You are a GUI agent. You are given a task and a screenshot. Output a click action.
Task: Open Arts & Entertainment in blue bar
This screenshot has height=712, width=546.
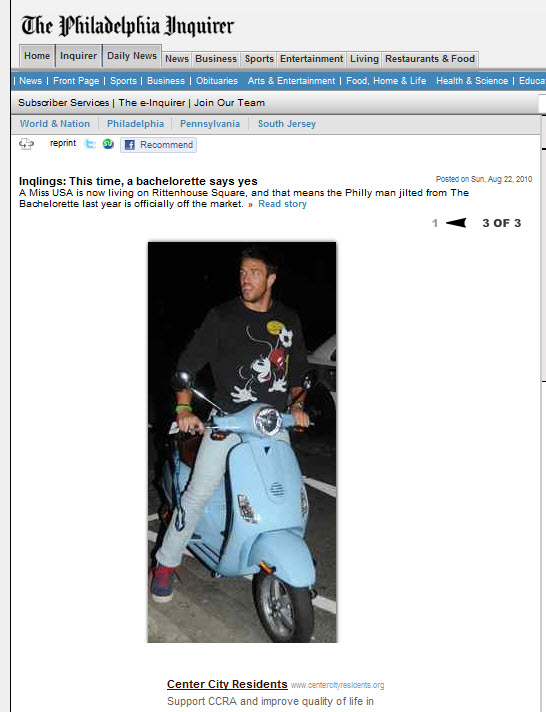click(x=291, y=81)
